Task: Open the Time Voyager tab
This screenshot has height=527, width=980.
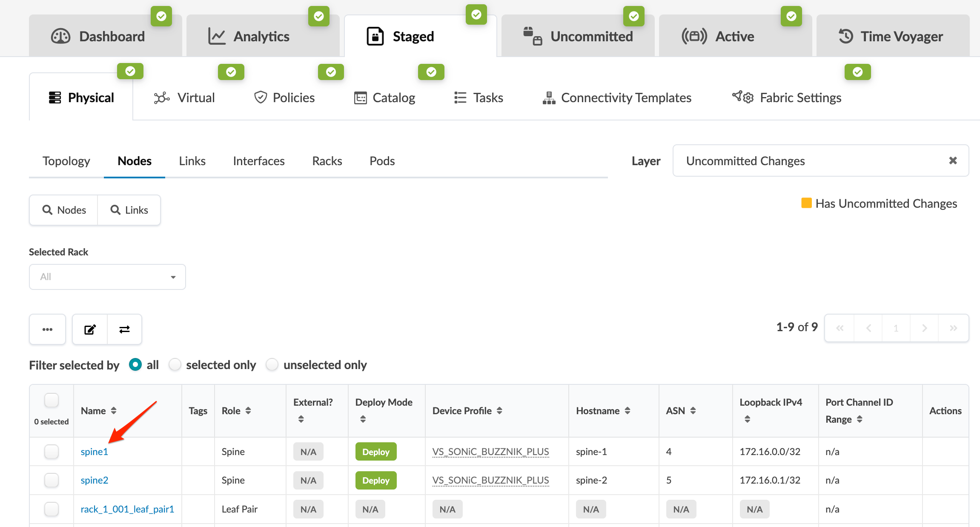Action: (x=892, y=36)
